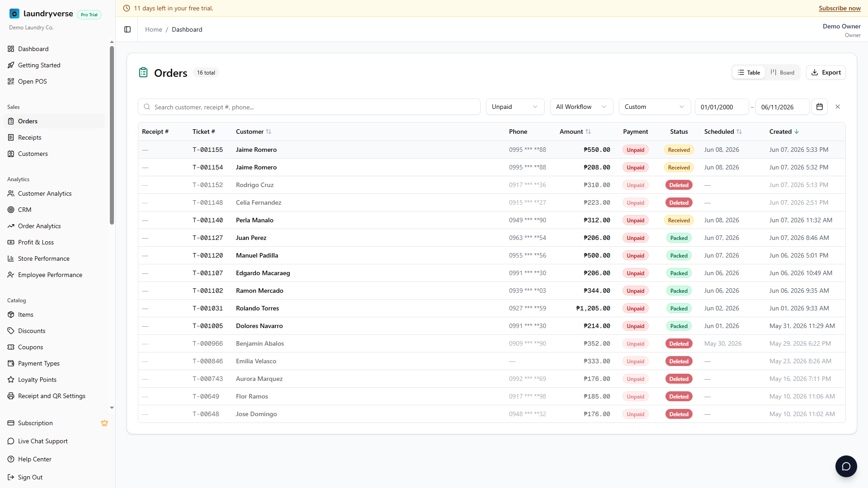This screenshot has width=868, height=488.
Task: Sort by Customer column
Action: tap(254, 131)
